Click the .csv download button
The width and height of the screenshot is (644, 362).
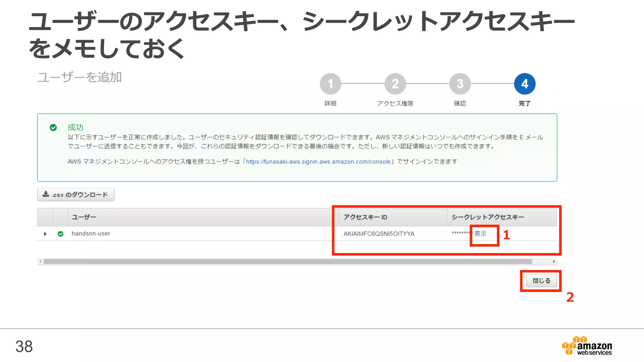pos(76,195)
